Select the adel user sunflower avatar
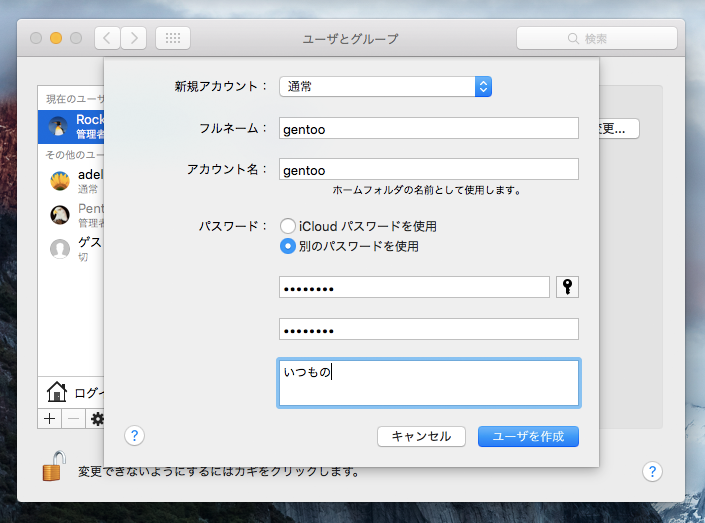This screenshot has width=705, height=523. point(60,181)
